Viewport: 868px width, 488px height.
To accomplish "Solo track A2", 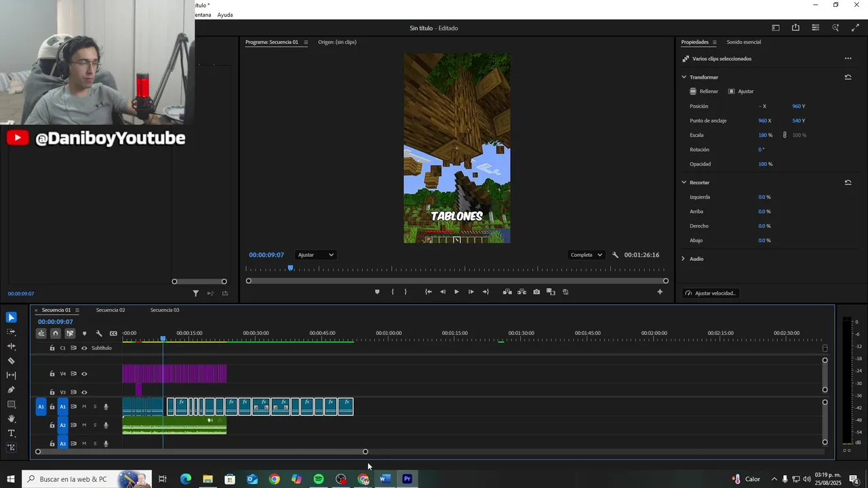I will (x=95, y=425).
